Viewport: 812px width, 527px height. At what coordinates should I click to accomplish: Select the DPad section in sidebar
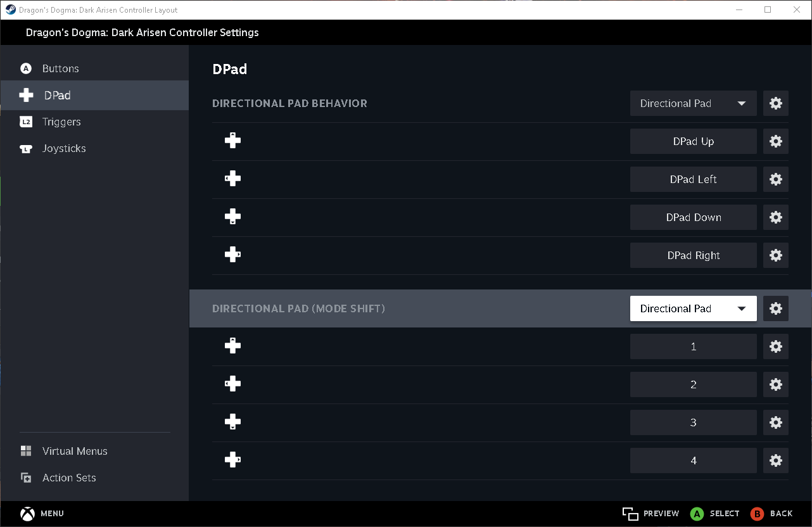(94, 95)
